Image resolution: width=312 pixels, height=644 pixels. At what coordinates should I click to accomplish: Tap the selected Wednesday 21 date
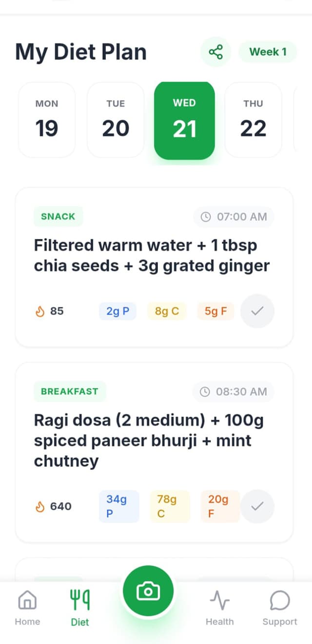(x=184, y=121)
